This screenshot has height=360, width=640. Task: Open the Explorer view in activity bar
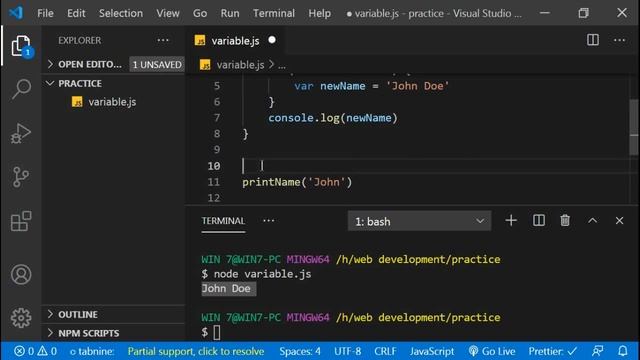click(x=21, y=46)
